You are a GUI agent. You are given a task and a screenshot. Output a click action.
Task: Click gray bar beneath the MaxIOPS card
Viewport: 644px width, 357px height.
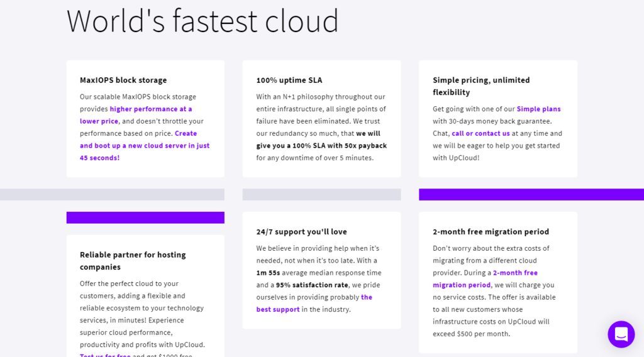[112, 195]
